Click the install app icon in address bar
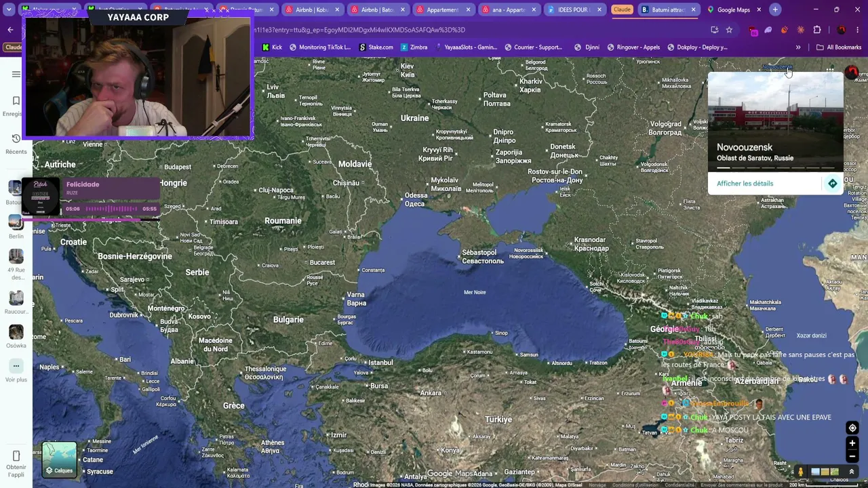868x488 pixels. click(x=714, y=30)
